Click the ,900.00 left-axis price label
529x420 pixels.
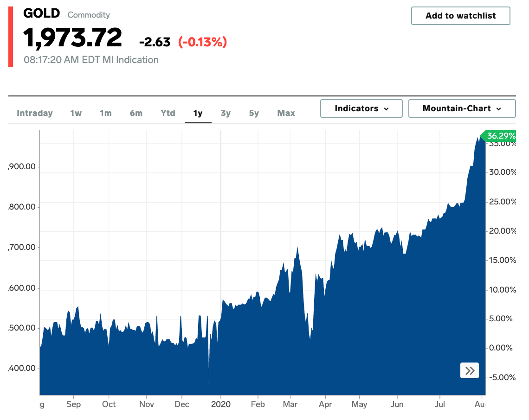[x=22, y=167]
